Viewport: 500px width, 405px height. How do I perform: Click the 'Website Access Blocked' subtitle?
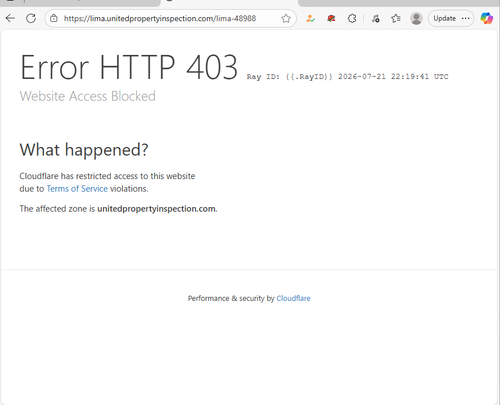pos(88,96)
